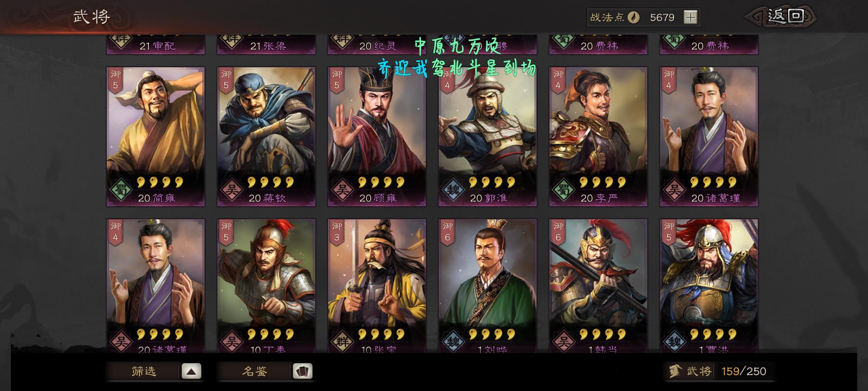868x391 pixels.
Task: Select the 丁奉 general card
Action: click(x=266, y=286)
